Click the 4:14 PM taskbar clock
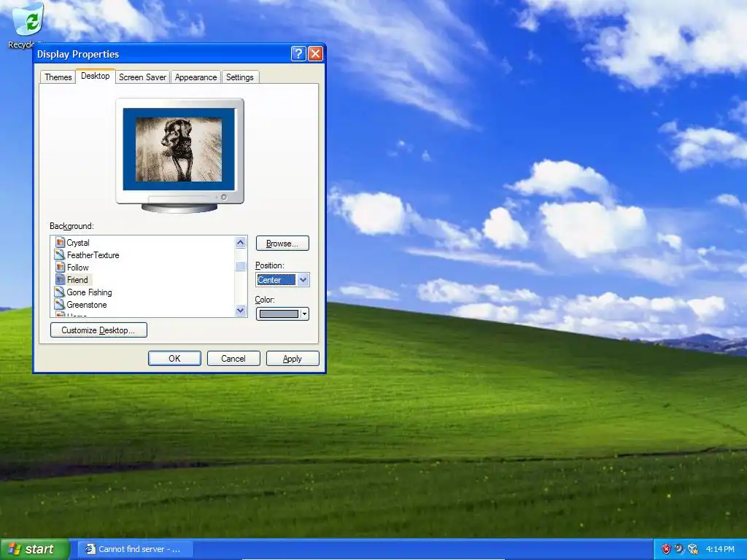 coord(720,549)
